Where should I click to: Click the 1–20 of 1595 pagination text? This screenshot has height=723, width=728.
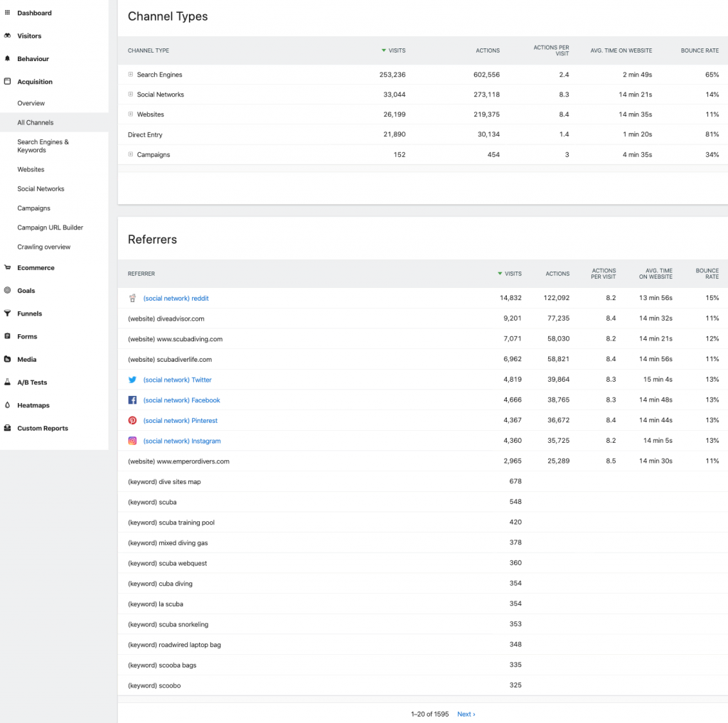point(429,714)
